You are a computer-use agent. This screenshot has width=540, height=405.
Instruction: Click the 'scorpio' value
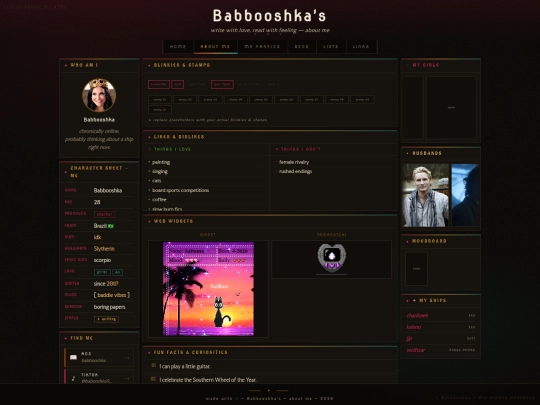click(x=102, y=260)
